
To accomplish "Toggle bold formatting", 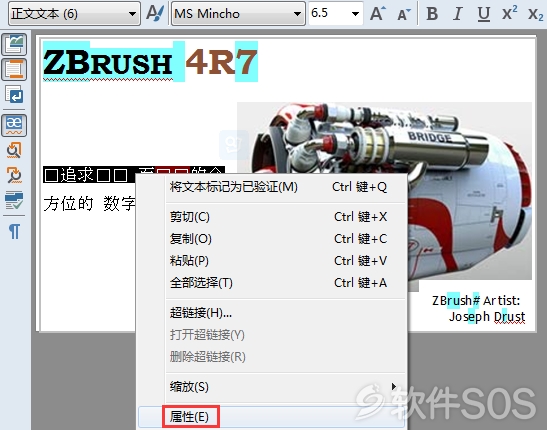I will [432, 14].
